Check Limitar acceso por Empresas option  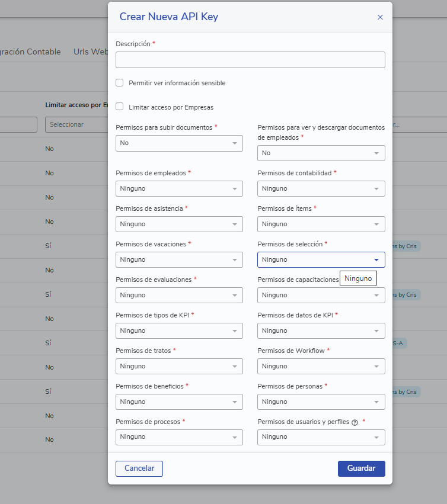pos(119,107)
